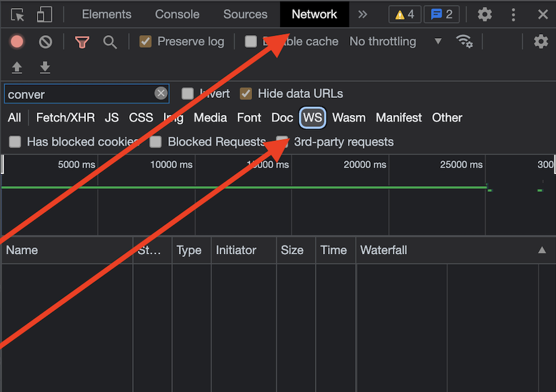Viewport: 556px width, 392px height.
Task: Expand hidden panels via the chevron
Action: pos(363,14)
